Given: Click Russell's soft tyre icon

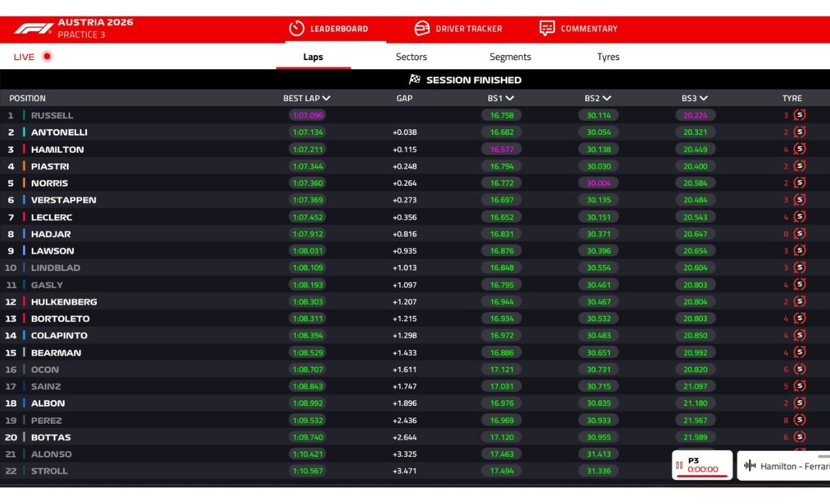Looking at the screenshot, I should point(800,115).
